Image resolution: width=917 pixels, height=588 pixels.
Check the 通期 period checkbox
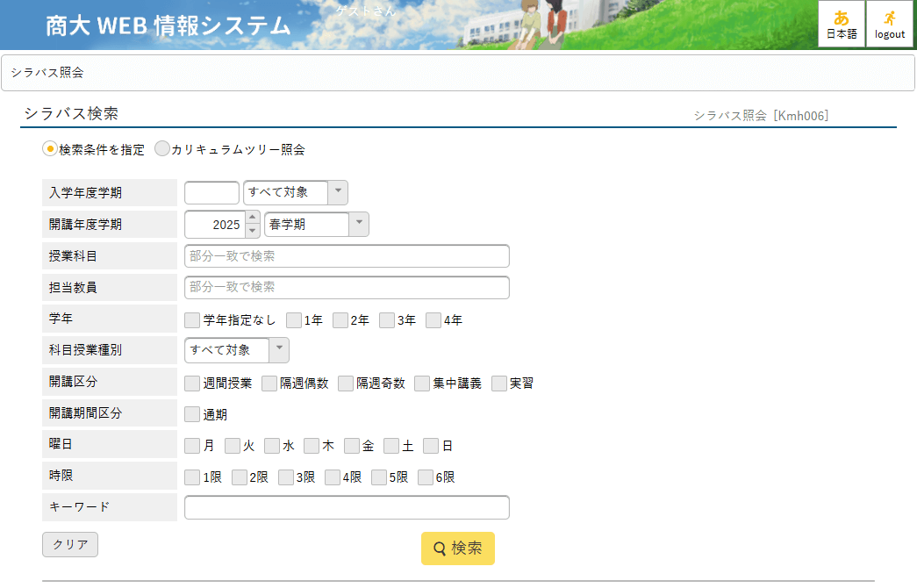click(192, 414)
